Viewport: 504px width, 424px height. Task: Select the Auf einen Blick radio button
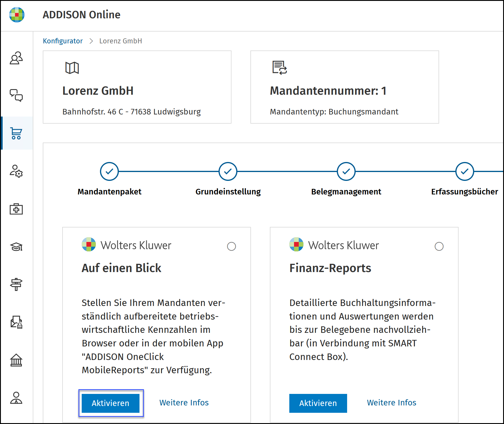coord(232,246)
